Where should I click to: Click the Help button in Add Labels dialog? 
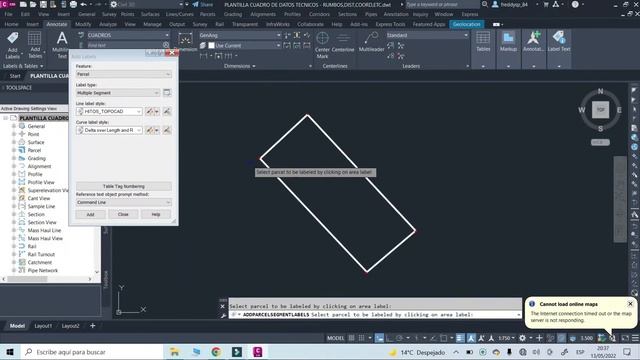point(156,214)
